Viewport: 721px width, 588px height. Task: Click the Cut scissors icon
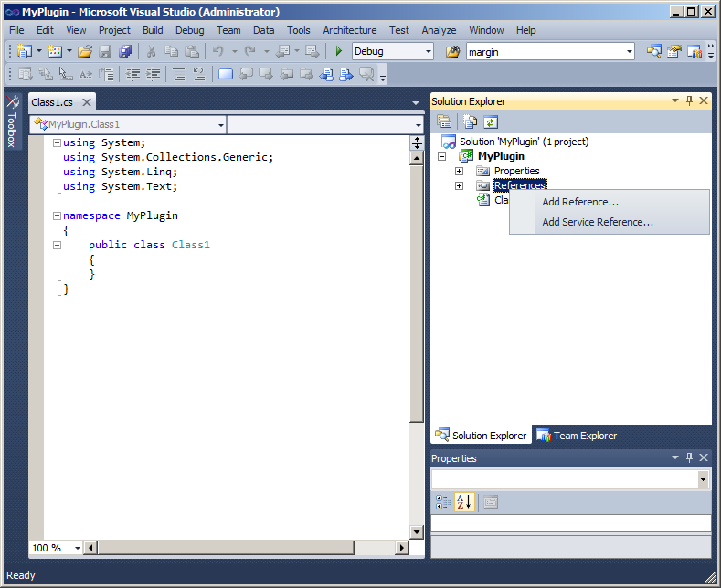click(151, 51)
